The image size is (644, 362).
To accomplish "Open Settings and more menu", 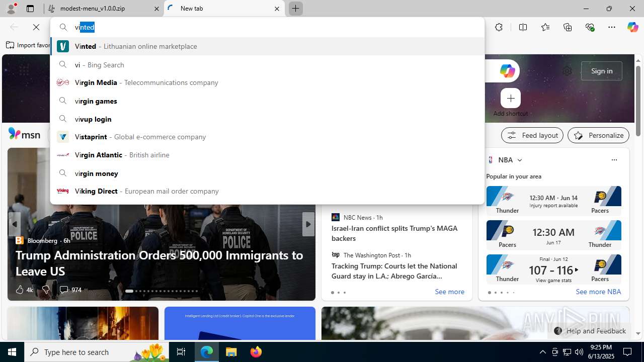I will coord(612,27).
